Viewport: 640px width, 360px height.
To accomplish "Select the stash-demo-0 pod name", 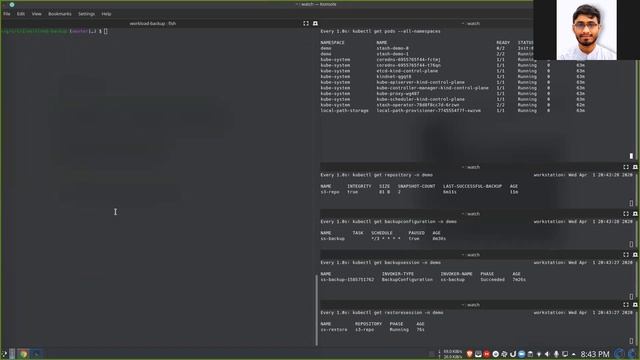I will (x=392, y=48).
